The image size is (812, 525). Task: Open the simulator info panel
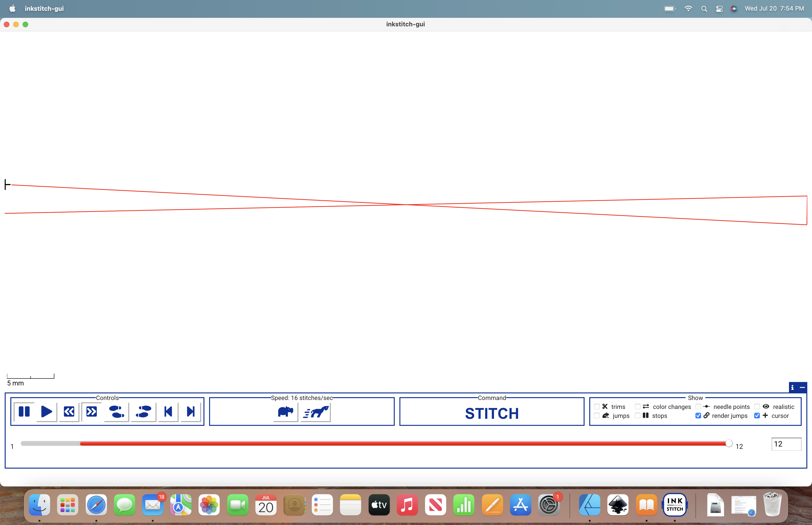792,387
